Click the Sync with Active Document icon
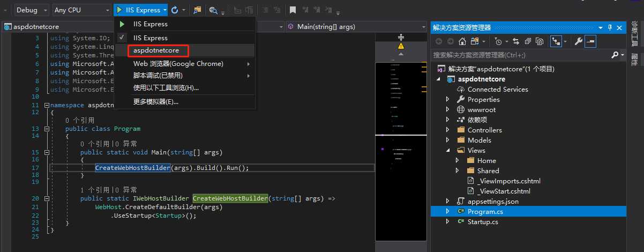The width and height of the screenshot is (644, 252). 516,41
